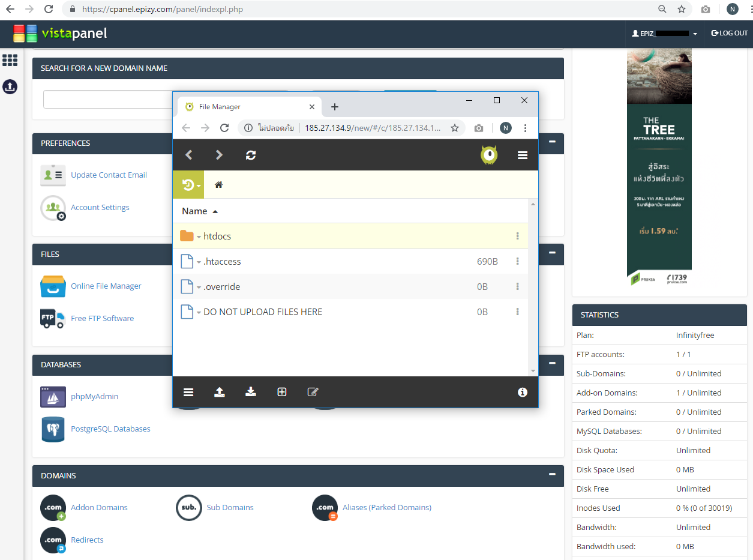
Task: Collapse the Domains section with minus button
Action: click(x=552, y=474)
